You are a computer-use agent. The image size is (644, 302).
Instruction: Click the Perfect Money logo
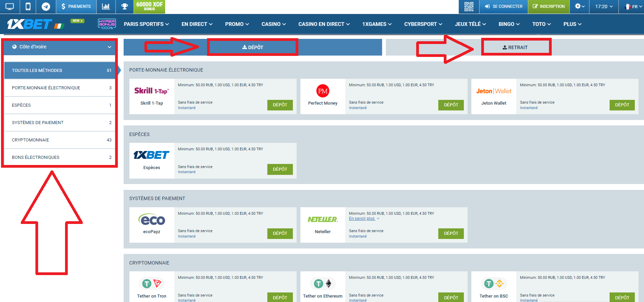(323, 91)
